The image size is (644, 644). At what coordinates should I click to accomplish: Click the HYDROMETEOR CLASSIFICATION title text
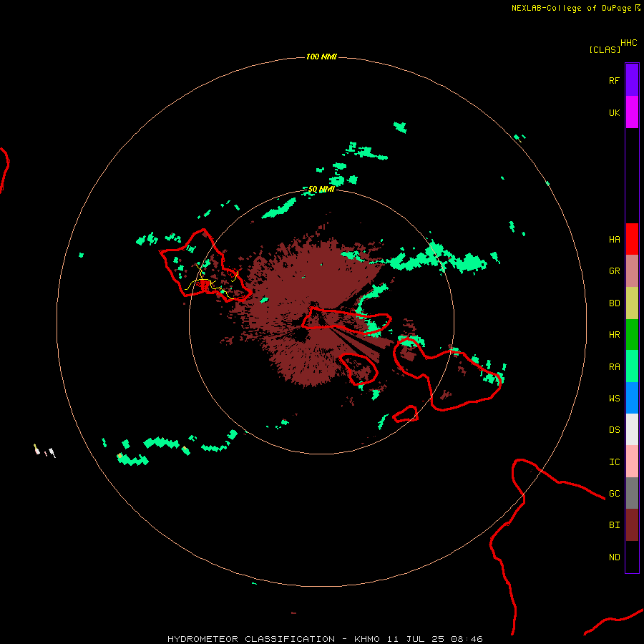coord(251,639)
